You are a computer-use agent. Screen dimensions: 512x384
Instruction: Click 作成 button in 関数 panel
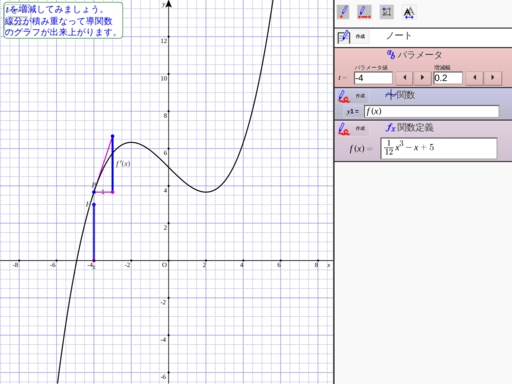point(360,96)
